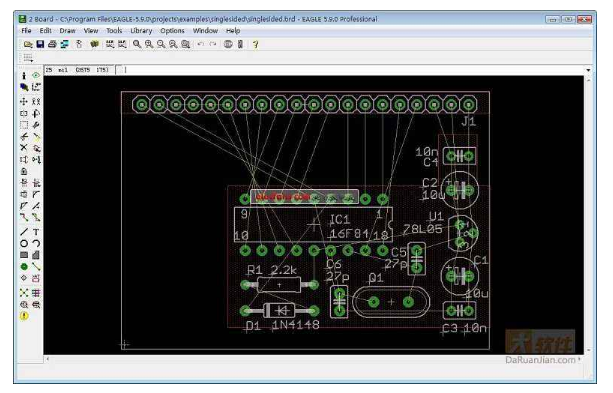Open the Library menu
The width and height of the screenshot is (613, 393).
click(141, 31)
